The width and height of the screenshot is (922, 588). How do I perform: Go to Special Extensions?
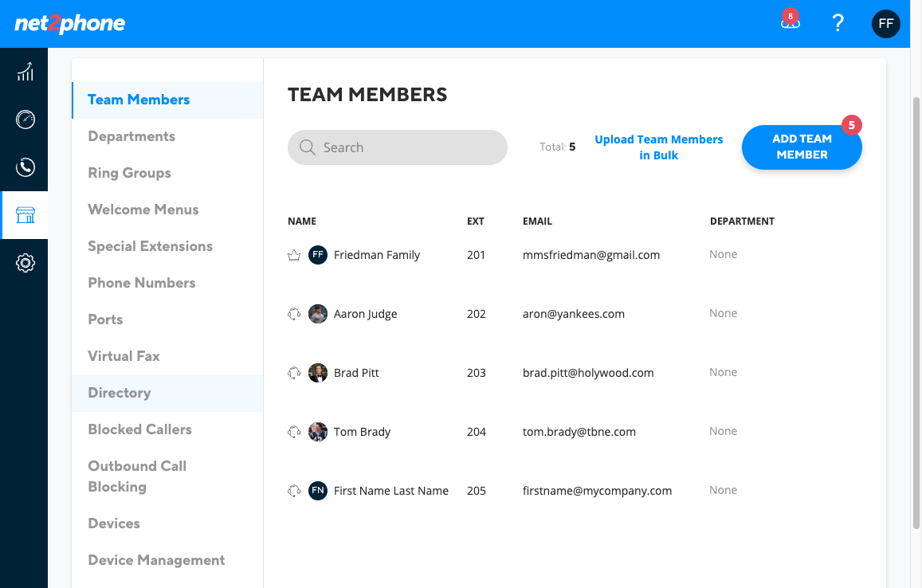(167, 246)
